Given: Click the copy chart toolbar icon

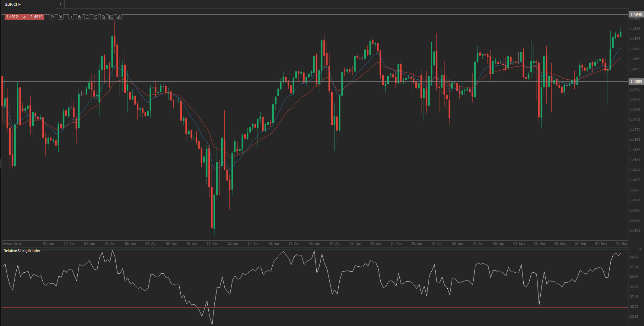Looking at the screenshot, I should click(103, 17).
